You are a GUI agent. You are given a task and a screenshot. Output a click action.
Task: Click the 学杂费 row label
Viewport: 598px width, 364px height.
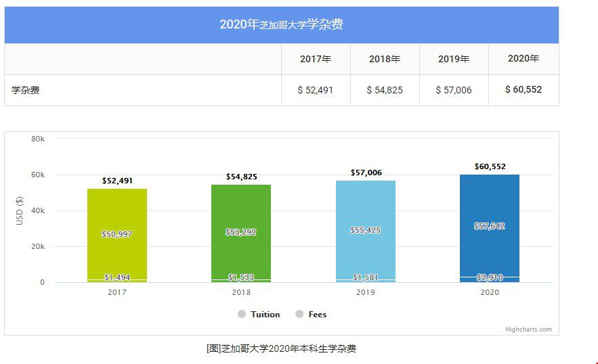pyautogui.click(x=26, y=91)
